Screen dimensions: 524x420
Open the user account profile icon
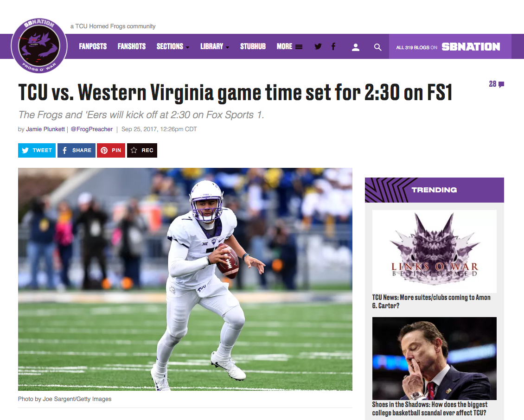(356, 47)
